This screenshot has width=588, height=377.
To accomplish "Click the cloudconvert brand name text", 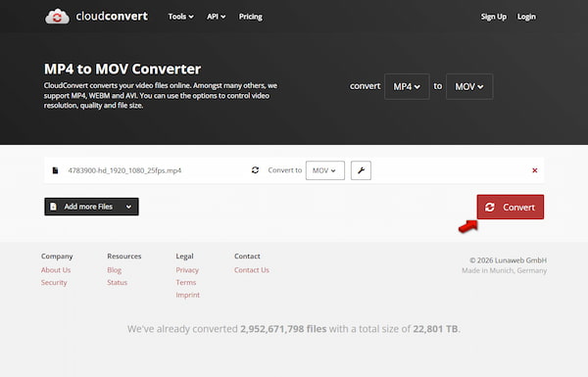I will click(x=112, y=16).
